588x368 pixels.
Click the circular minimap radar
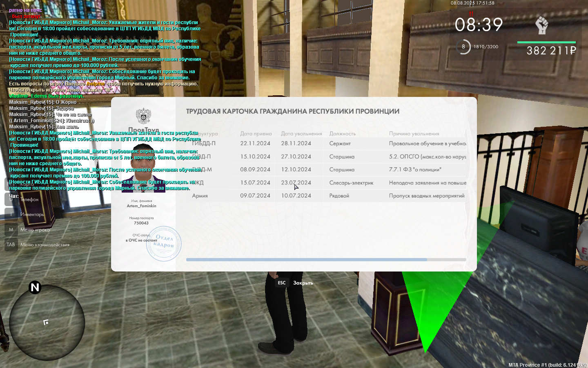click(x=47, y=323)
